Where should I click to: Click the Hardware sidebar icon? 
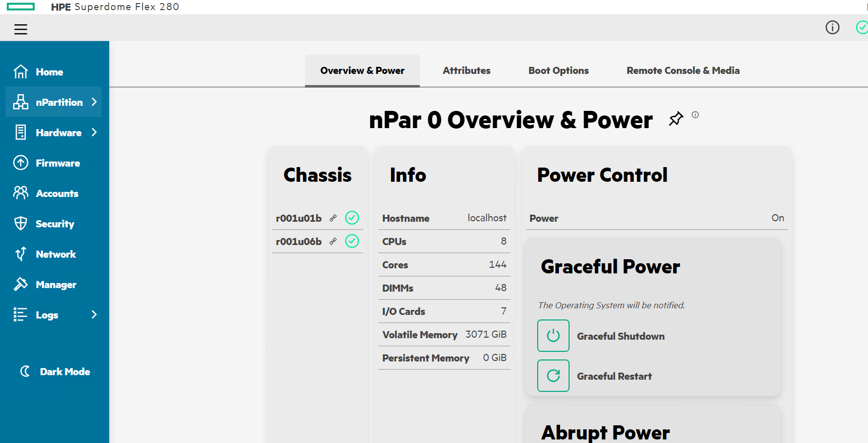click(x=21, y=132)
